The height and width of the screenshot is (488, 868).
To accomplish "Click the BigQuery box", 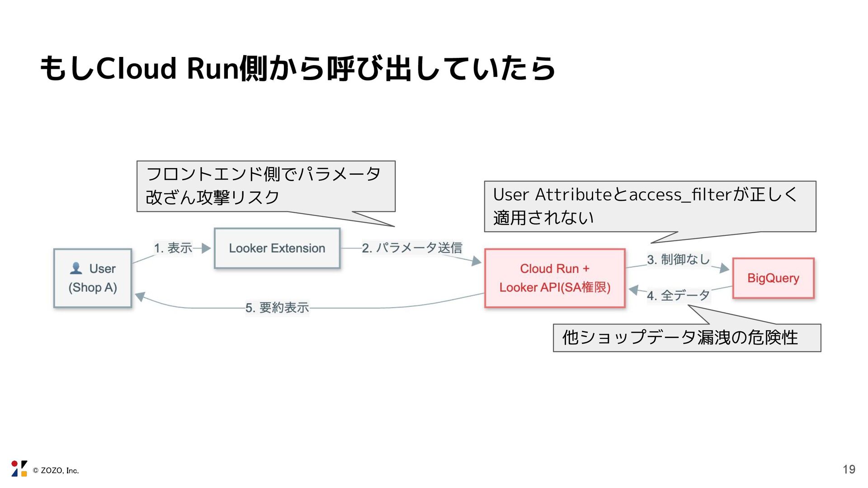I will click(x=773, y=278).
